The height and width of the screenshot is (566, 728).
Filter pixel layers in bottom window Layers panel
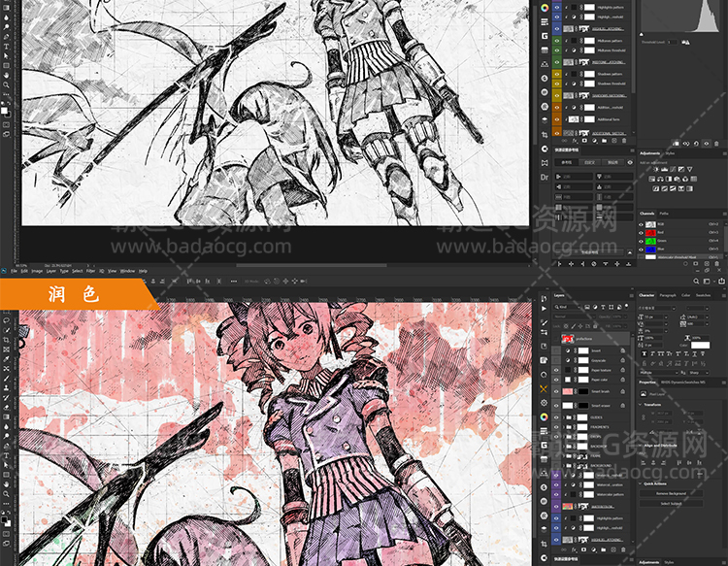587,307
